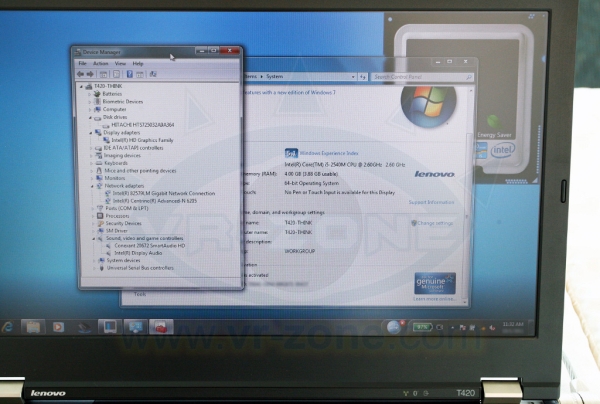Open the Windows Experience Index link
This screenshot has width=600, height=404.
pyautogui.click(x=329, y=153)
